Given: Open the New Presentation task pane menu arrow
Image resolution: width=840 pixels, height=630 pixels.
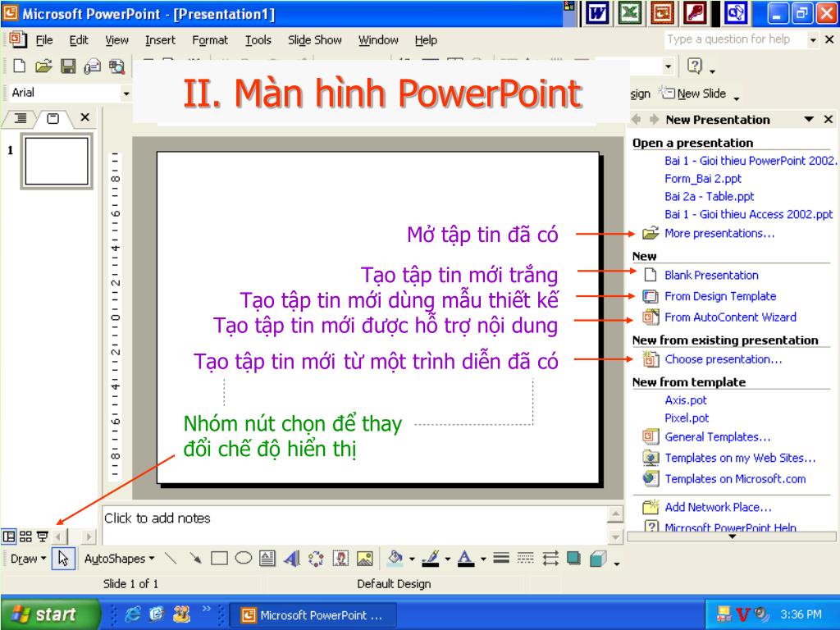Looking at the screenshot, I should 809,119.
